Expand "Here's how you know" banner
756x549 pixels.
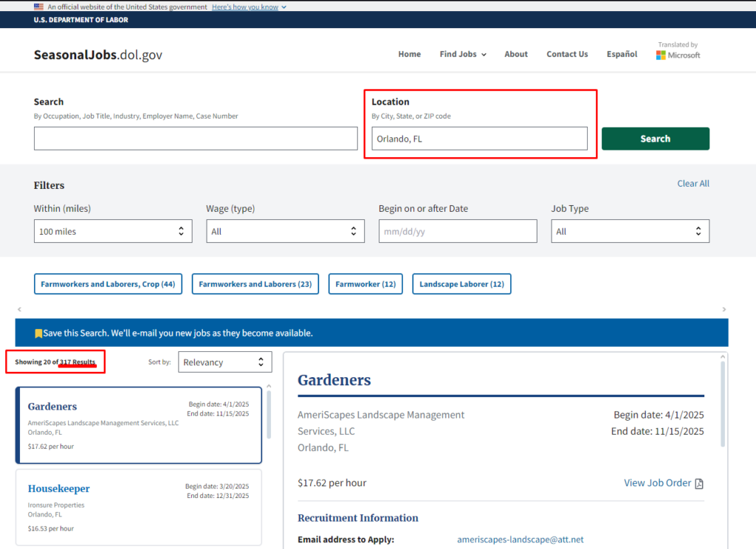point(249,7)
